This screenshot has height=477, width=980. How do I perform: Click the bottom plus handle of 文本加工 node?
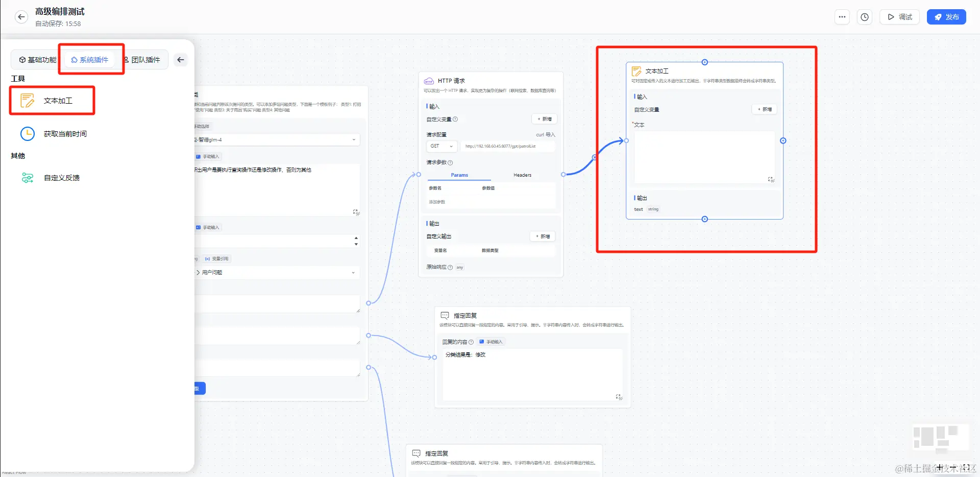click(705, 219)
